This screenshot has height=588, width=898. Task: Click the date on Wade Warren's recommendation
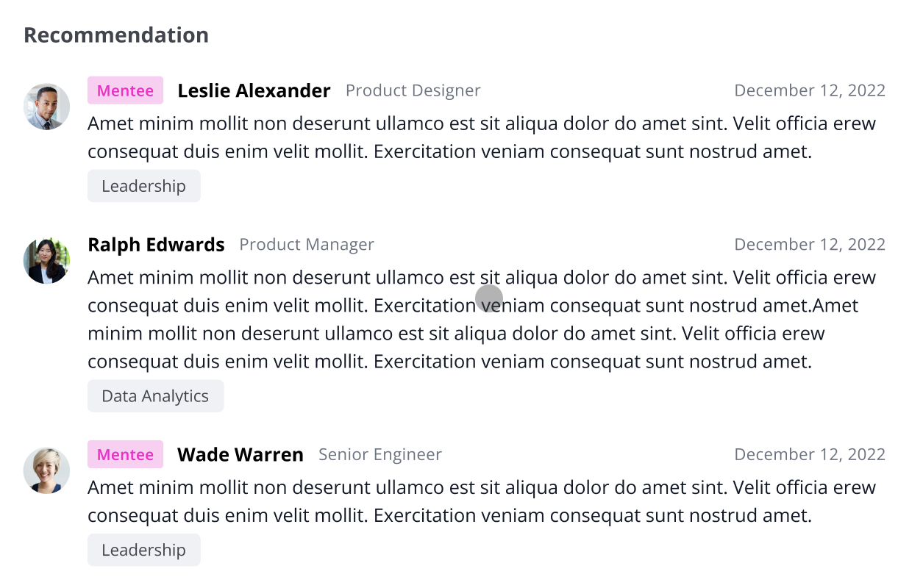pos(810,454)
